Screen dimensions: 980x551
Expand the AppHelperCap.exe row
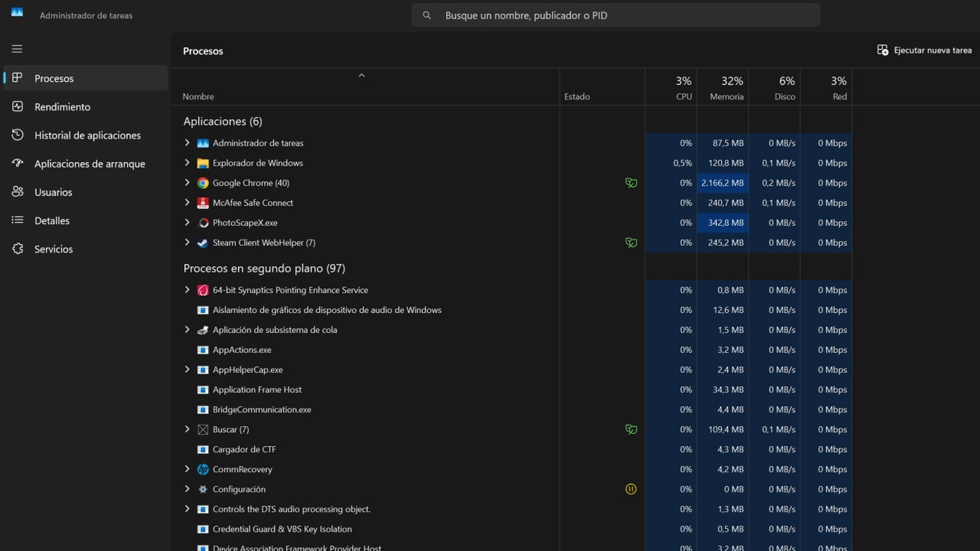pos(187,370)
